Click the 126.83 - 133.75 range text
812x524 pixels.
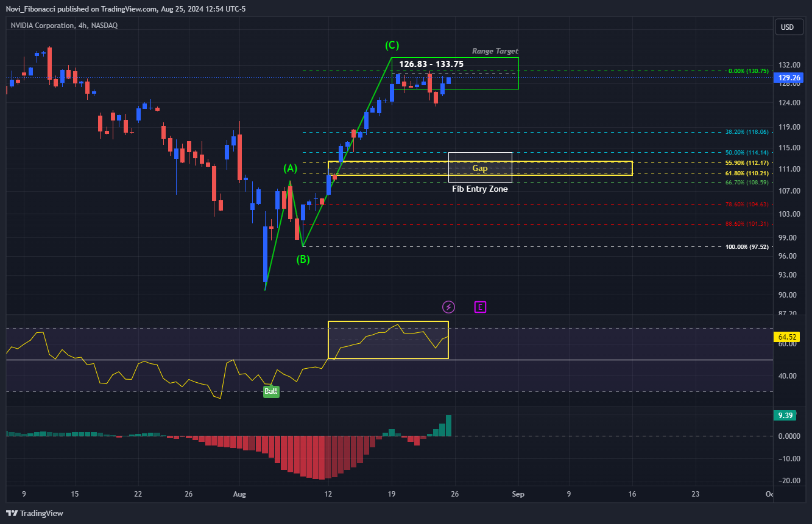[431, 64]
